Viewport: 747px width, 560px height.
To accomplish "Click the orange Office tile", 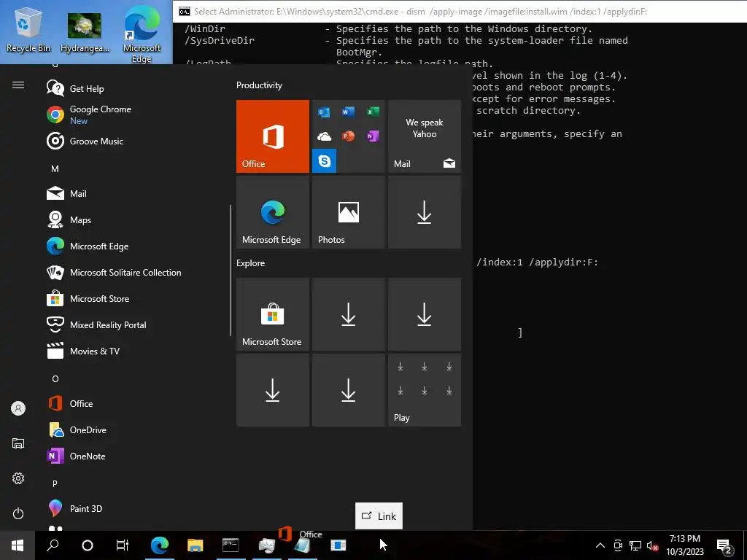I will 273,136.
